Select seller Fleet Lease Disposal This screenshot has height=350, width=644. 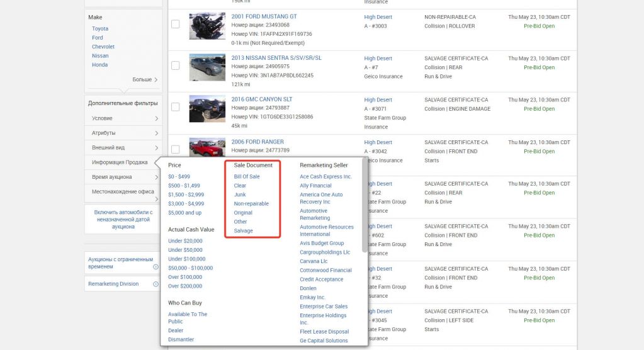pos(324,332)
